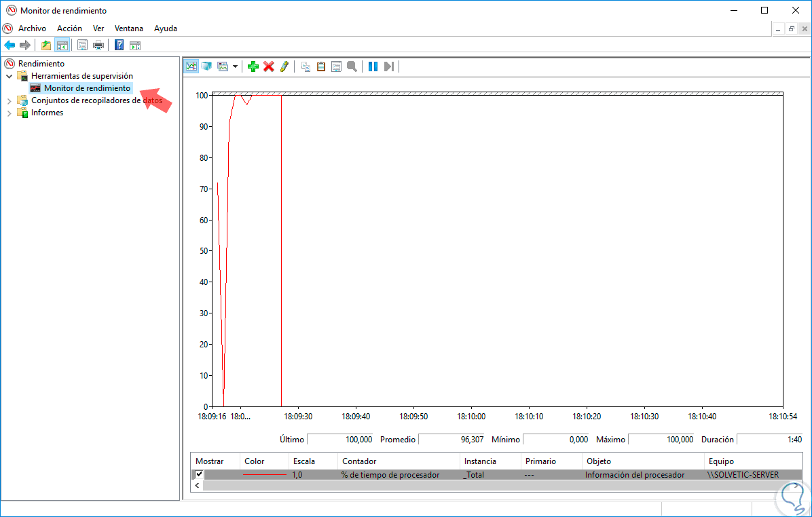The image size is (812, 517).
Task: Select Monitor de rendimiento tree item
Action: click(x=87, y=88)
